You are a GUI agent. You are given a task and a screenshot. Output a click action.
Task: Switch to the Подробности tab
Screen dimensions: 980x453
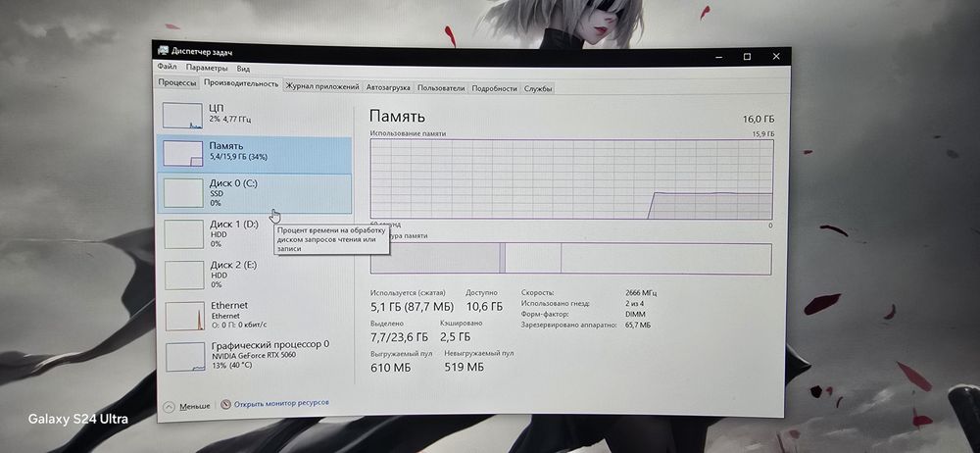click(494, 88)
